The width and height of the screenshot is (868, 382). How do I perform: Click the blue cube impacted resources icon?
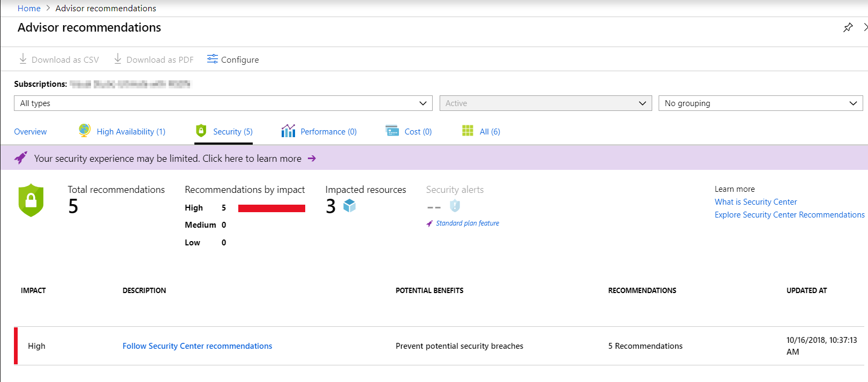350,205
